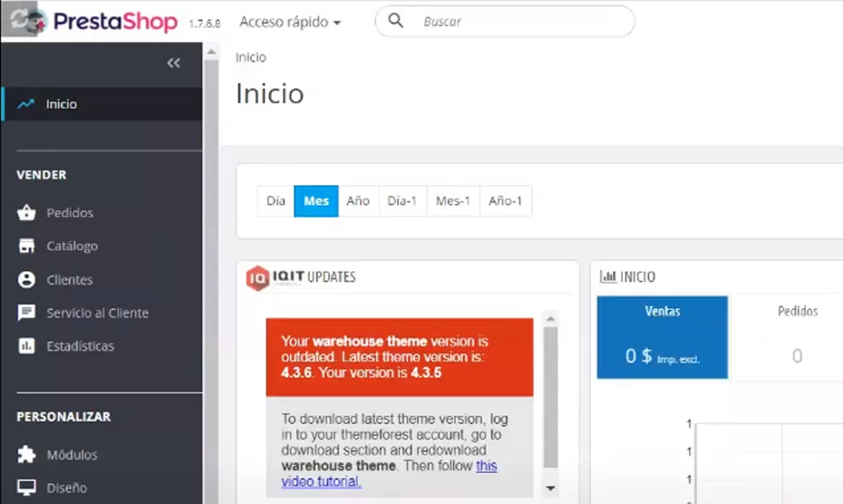Click the PERSONALIZAR section heading
The height and width of the screenshot is (504, 843).
63,417
